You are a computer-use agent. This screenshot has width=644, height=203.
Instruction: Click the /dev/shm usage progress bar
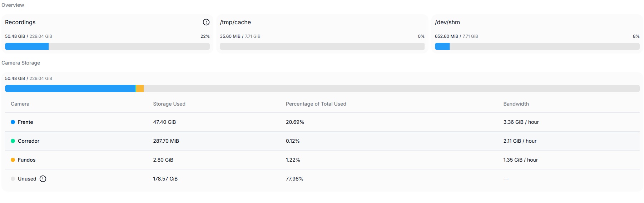point(537,46)
